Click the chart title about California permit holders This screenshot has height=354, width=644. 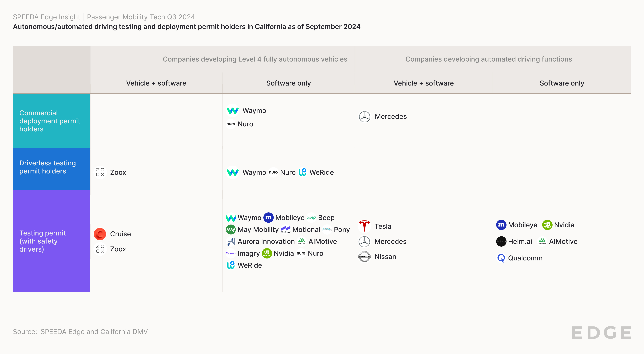tap(187, 27)
